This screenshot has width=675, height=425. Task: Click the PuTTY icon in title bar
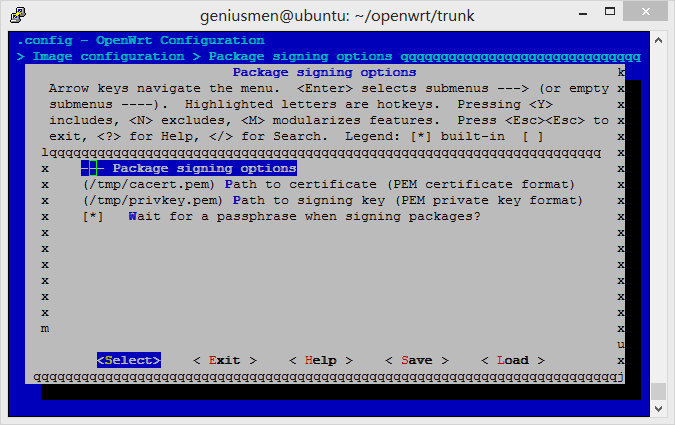(18, 15)
